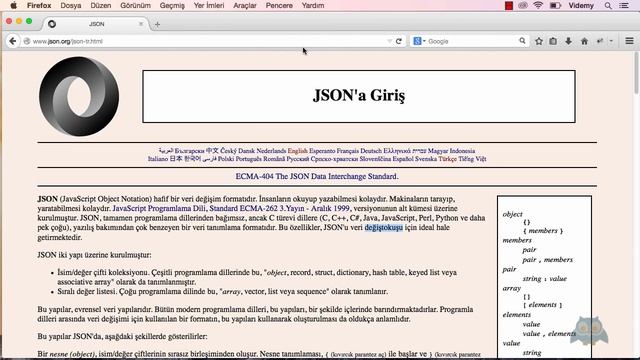Image resolution: width=640 pixels, height=360 pixels.
Task: Open the Apple menu
Action: (x=13, y=5)
